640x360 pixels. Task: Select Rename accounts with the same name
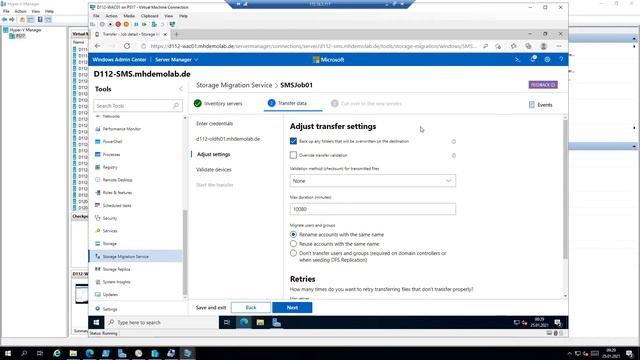(x=293, y=235)
